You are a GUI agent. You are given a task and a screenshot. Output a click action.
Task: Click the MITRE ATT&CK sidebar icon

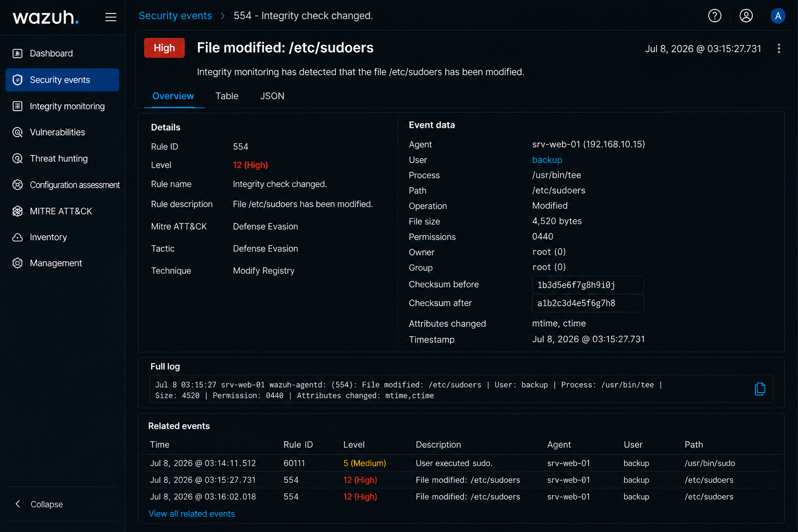coord(18,211)
